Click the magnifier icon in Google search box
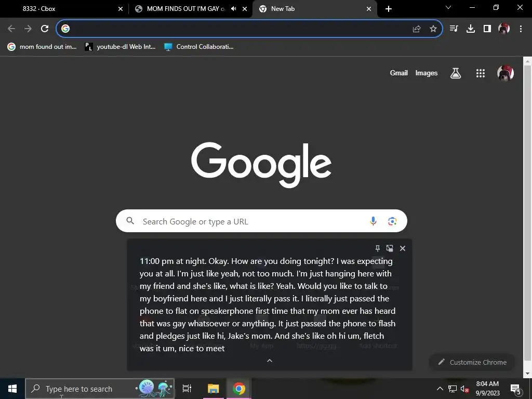The image size is (532, 399). [x=130, y=221]
